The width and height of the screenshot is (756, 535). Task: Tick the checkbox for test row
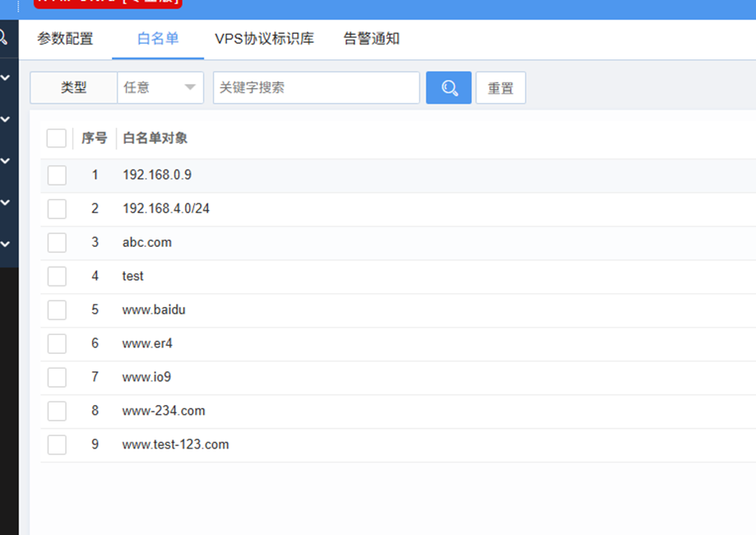tap(57, 277)
